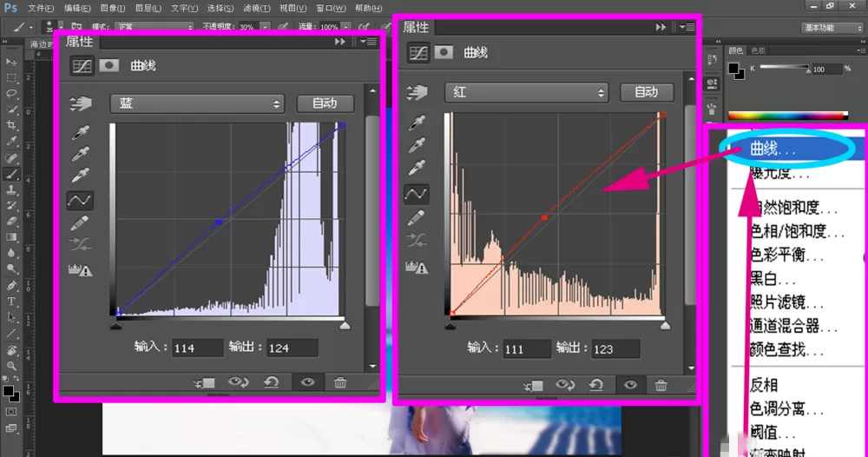This screenshot has height=457, width=868.
Task: Toggle layer visibility eye in blue curves panel
Action: (308, 382)
